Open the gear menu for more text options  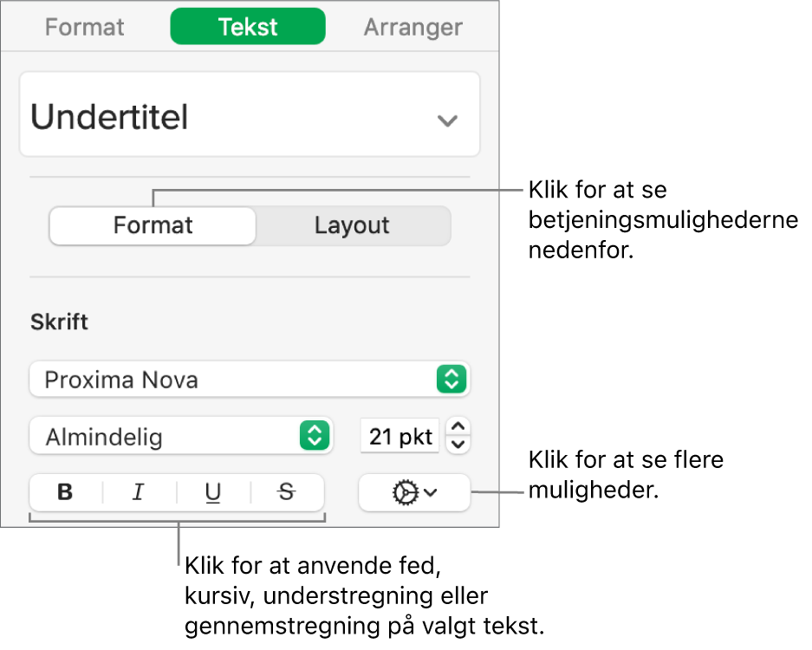point(414,492)
